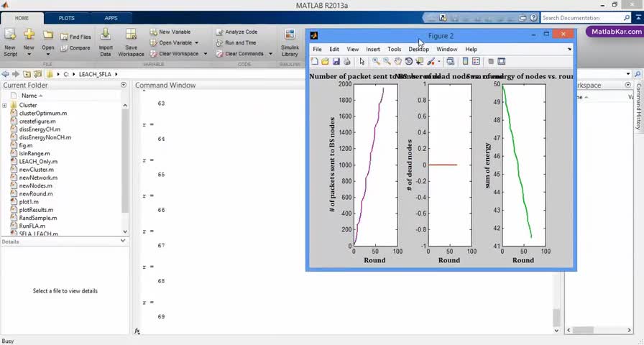Select file LEACH_Only.m
The width and height of the screenshot is (644, 345).
(x=38, y=162)
